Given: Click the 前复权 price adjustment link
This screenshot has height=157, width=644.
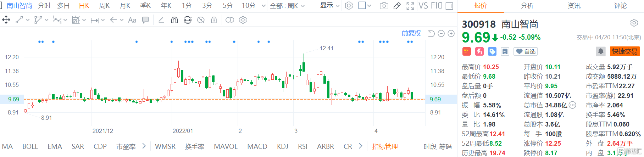Looking at the screenshot, I should pos(411,33).
